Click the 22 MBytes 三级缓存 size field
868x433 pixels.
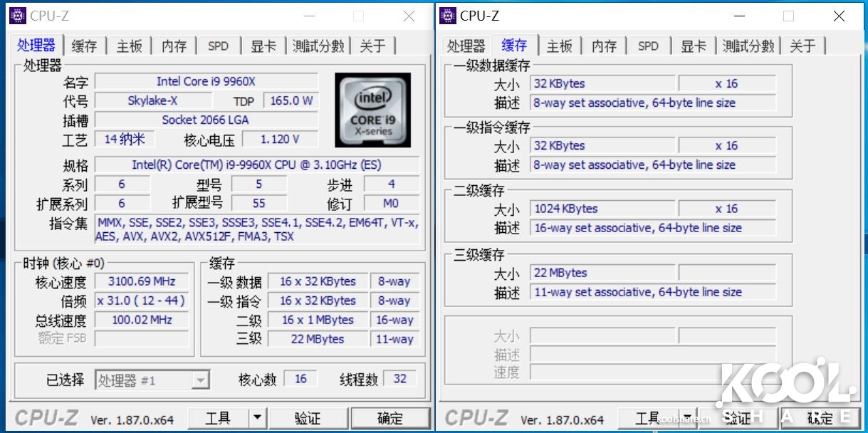[603, 272]
